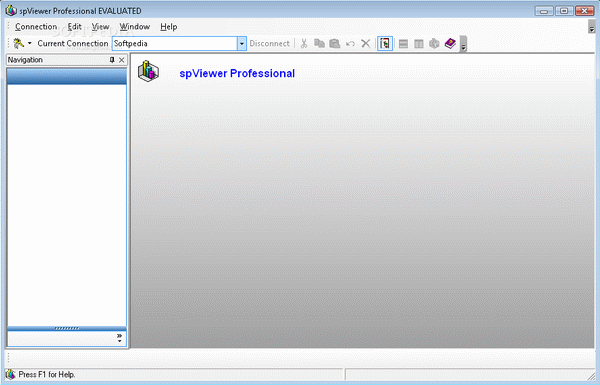Image resolution: width=600 pixels, height=385 pixels.
Task: Click the status bar spViewer icon
Action: (x=11, y=374)
